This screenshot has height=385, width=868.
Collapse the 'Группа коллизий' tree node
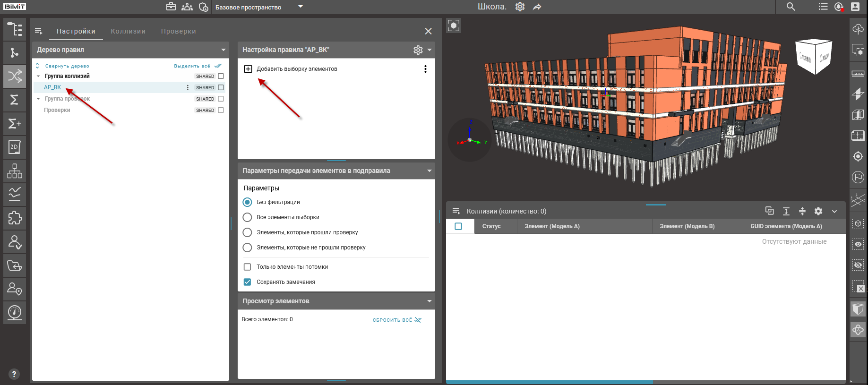tap(38, 76)
